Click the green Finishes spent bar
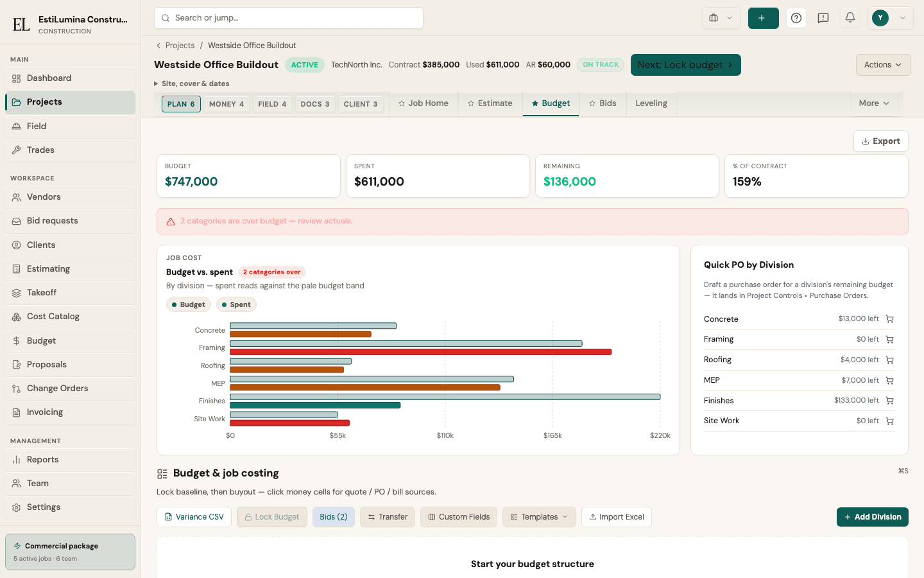This screenshot has height=578, width=924. [315, 405]
